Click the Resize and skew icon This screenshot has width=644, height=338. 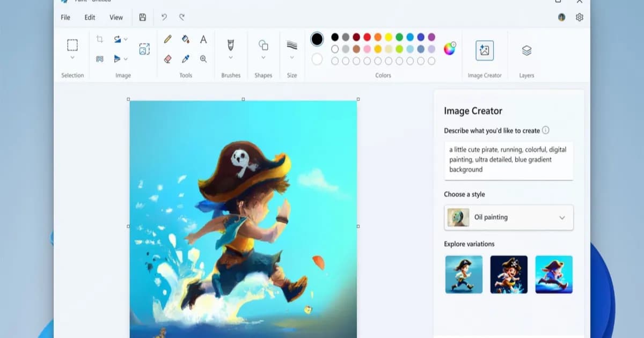coord(144,49)
